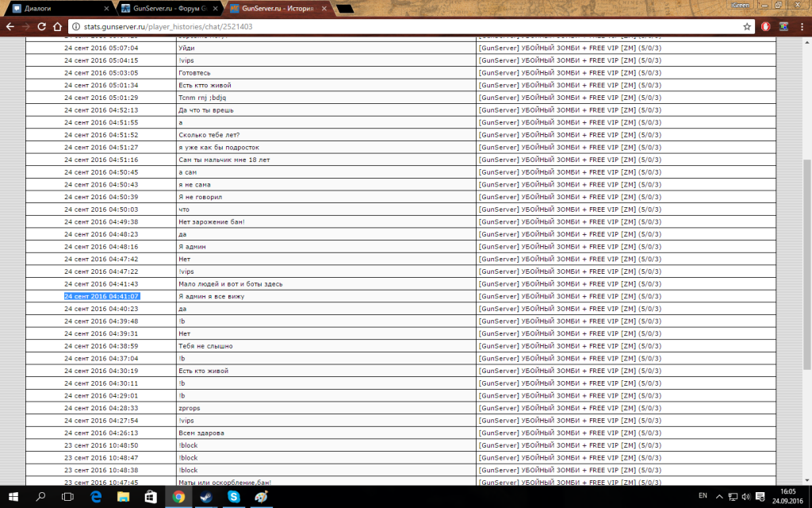812x508 pixels.
Task: Click the browser back arrow
Action: coord(10,26)
